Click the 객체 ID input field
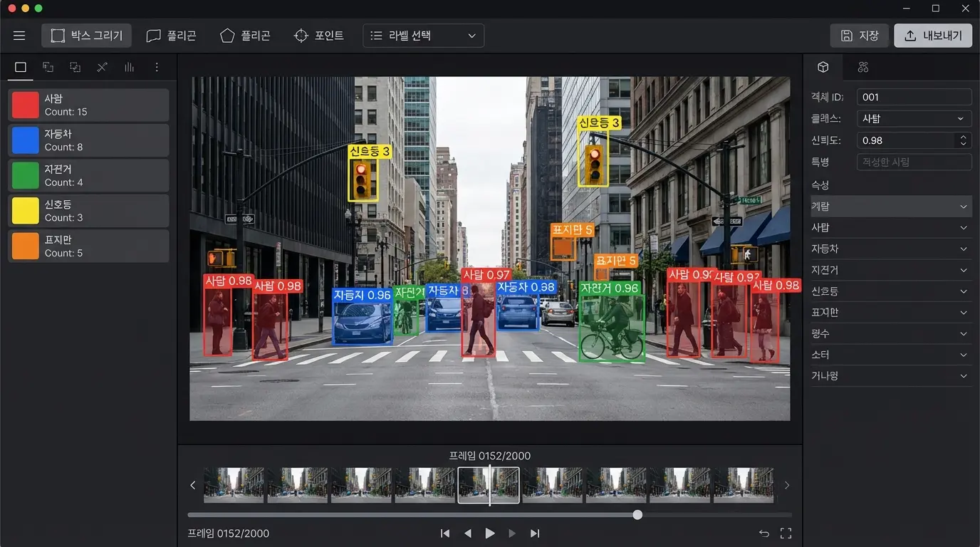The height and width of the screenshot is (547, 980). click(x=914, y=98)
